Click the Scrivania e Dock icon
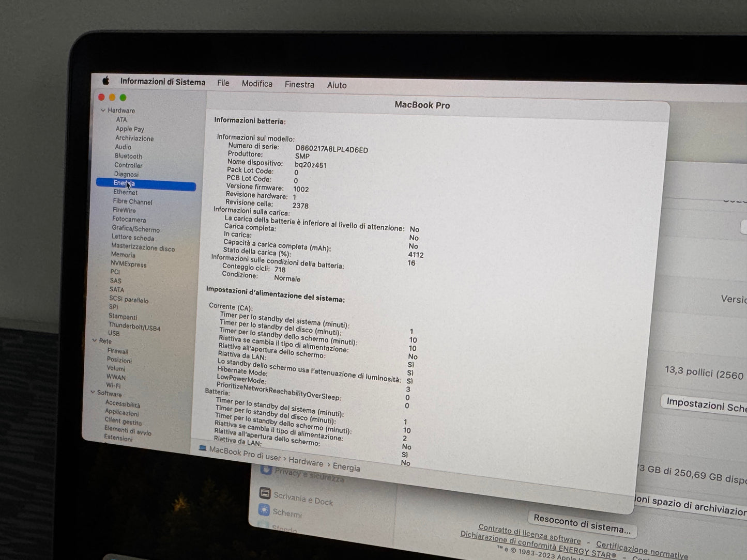 pos(265,493)
